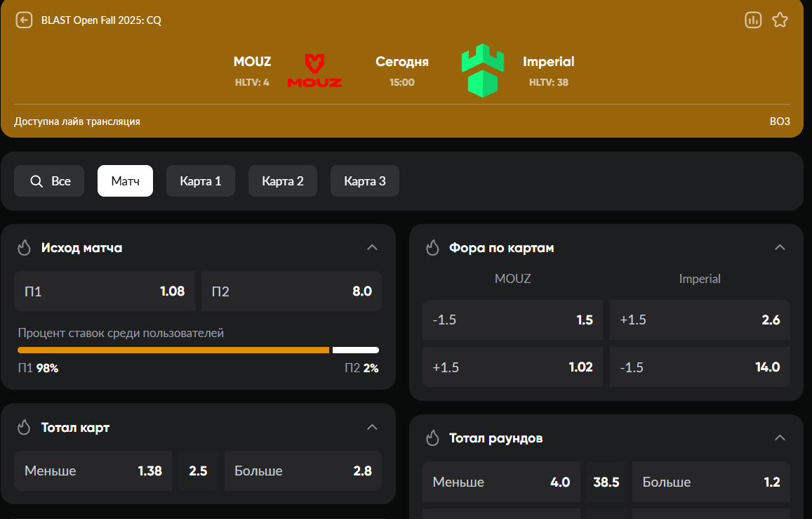Pick Imperial -1.5 handicap at 14.0
The image size is (812, 519).
click(700, 367)
